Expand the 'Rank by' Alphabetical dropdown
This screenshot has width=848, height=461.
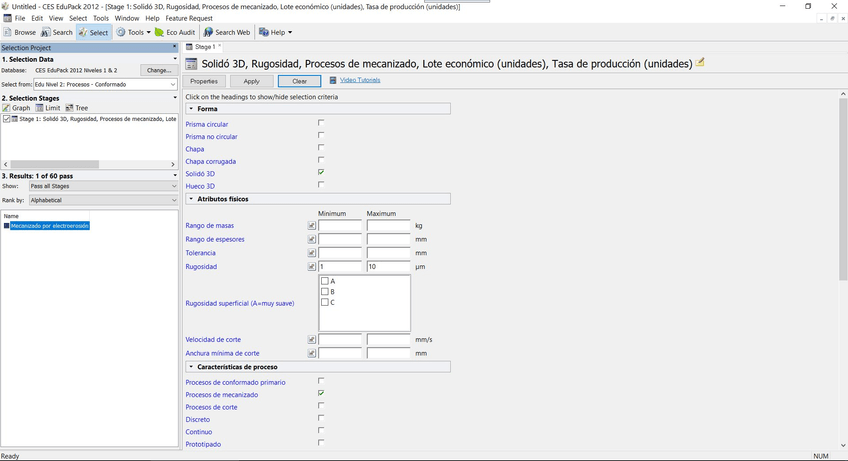click(x=103, y=200)
